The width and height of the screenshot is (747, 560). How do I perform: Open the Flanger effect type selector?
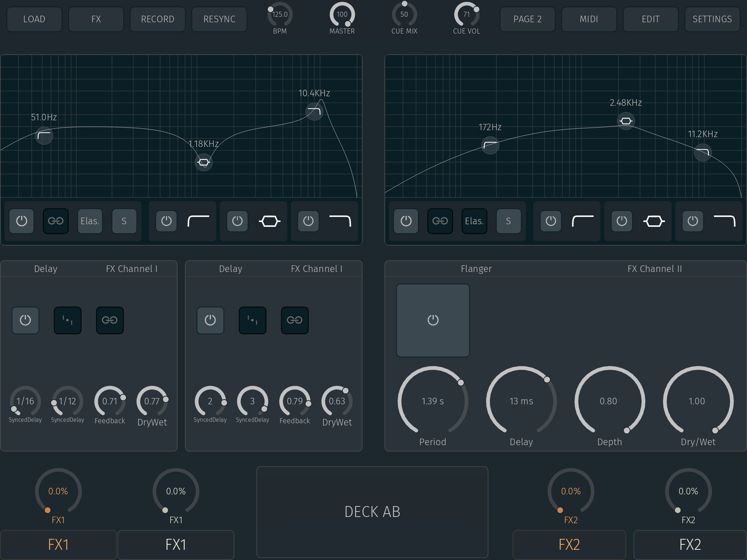pyautogui.click(x=476, y=269)
